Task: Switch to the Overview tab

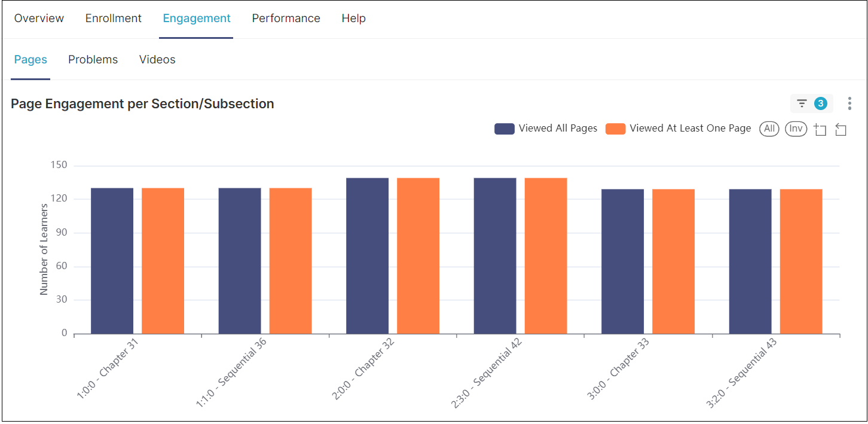Action: [39, 19]
